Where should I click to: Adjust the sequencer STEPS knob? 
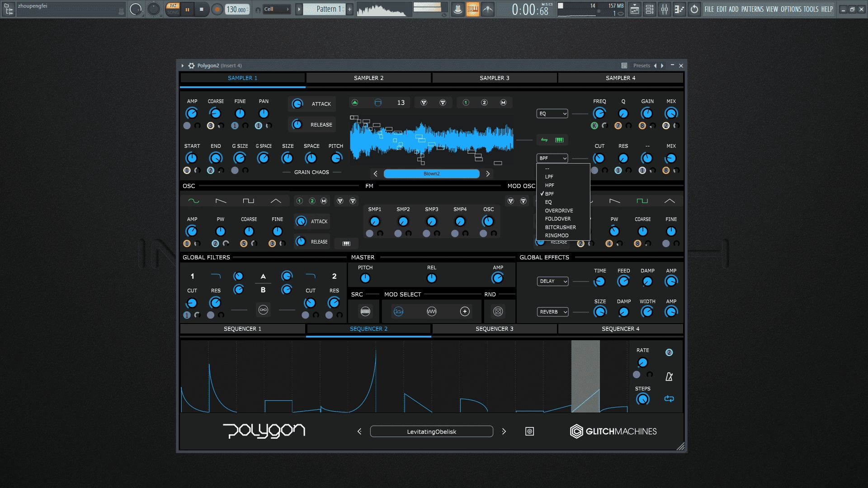coord(642,399)
